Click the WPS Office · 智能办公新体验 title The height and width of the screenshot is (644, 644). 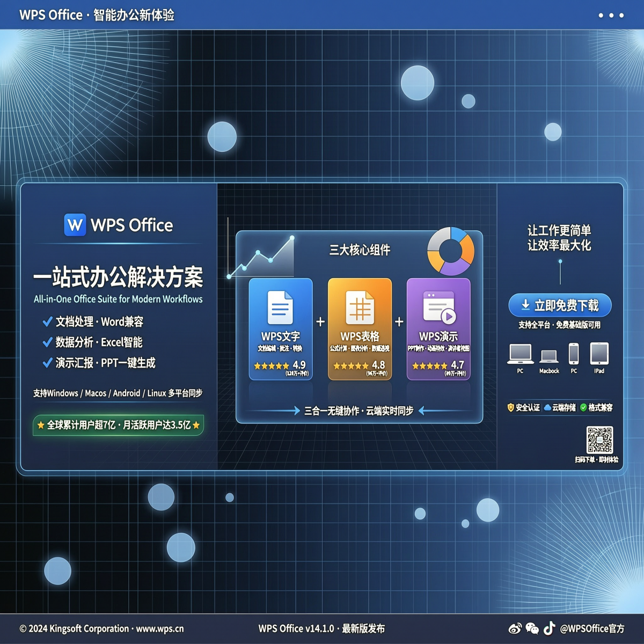pos(97,15)
